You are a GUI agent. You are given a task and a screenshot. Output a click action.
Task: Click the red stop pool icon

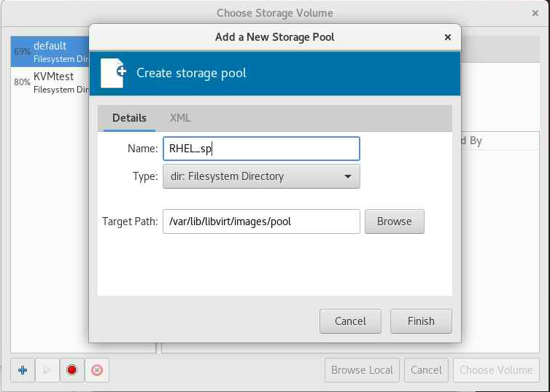(71, 370)
